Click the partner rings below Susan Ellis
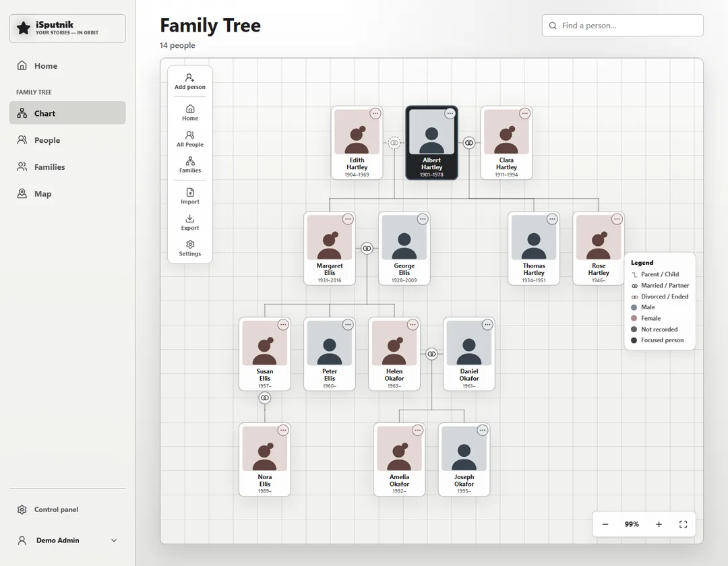 coord(265,398)
